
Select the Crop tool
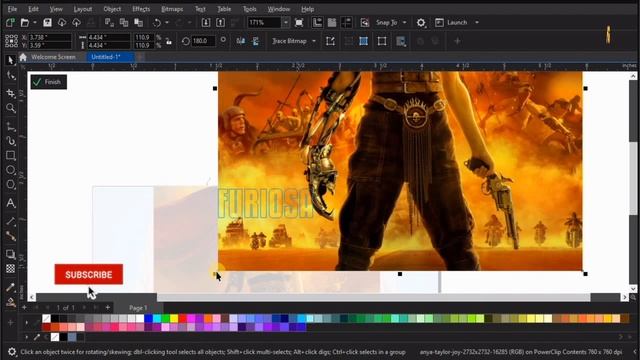[11, 93]
